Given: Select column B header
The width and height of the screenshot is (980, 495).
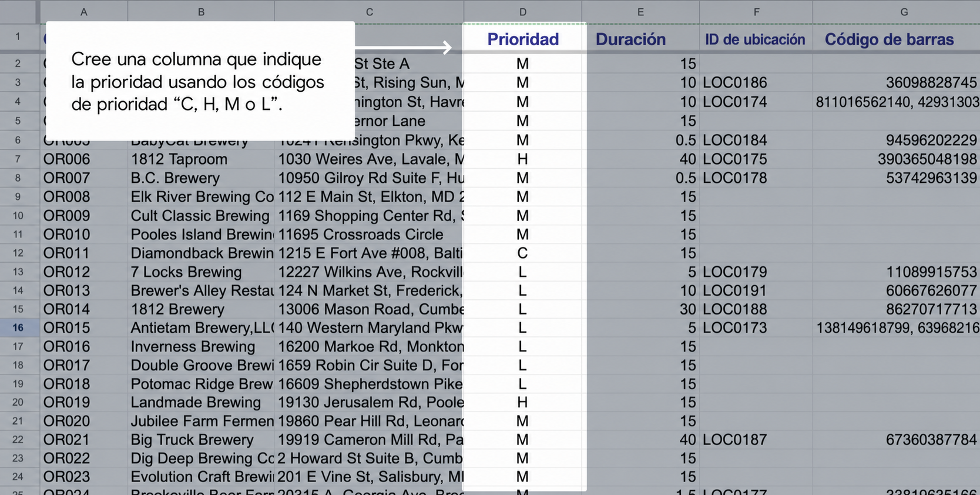Looking at the screenshot, I should click(201, 12).
